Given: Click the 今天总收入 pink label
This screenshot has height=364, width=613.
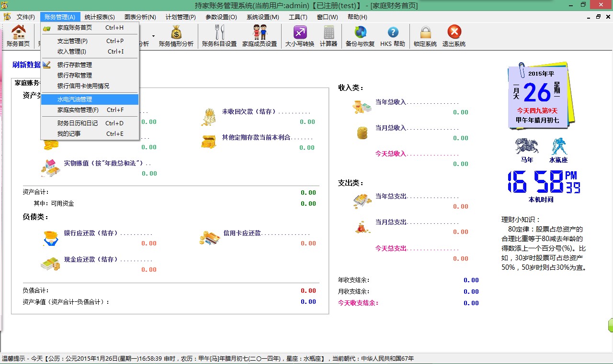Looking at the screenshot, I should 390,154.
